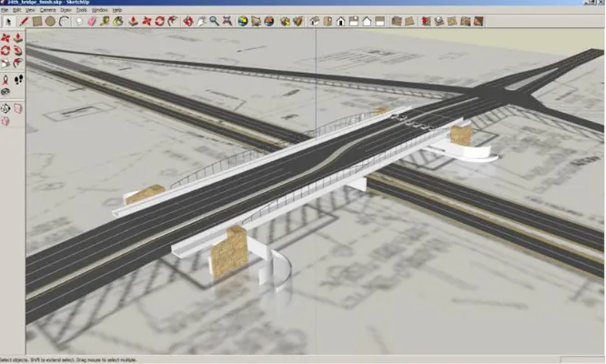Viewport: 606px width, 364px height.
Task: Select the Move tool in the top toolbar
Action: [x=146, y=22]
